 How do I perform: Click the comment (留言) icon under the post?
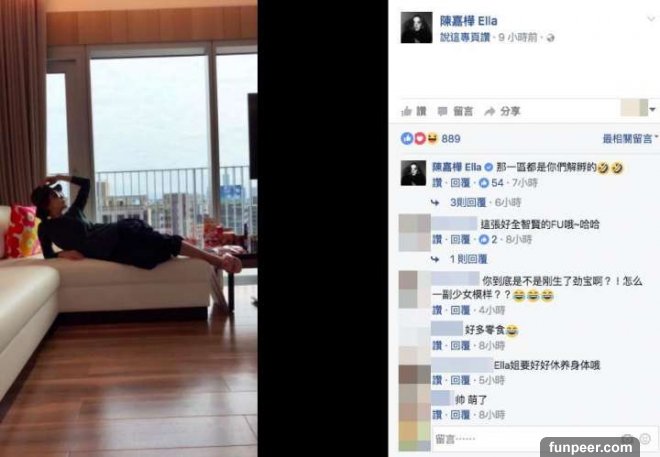point(442,111)
